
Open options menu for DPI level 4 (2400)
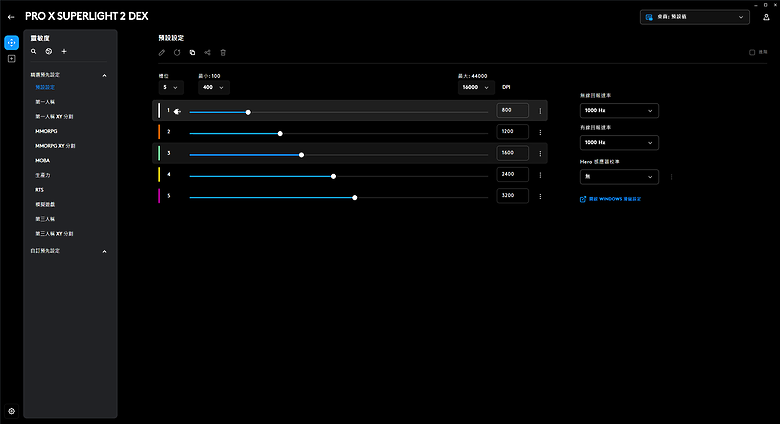540,175
